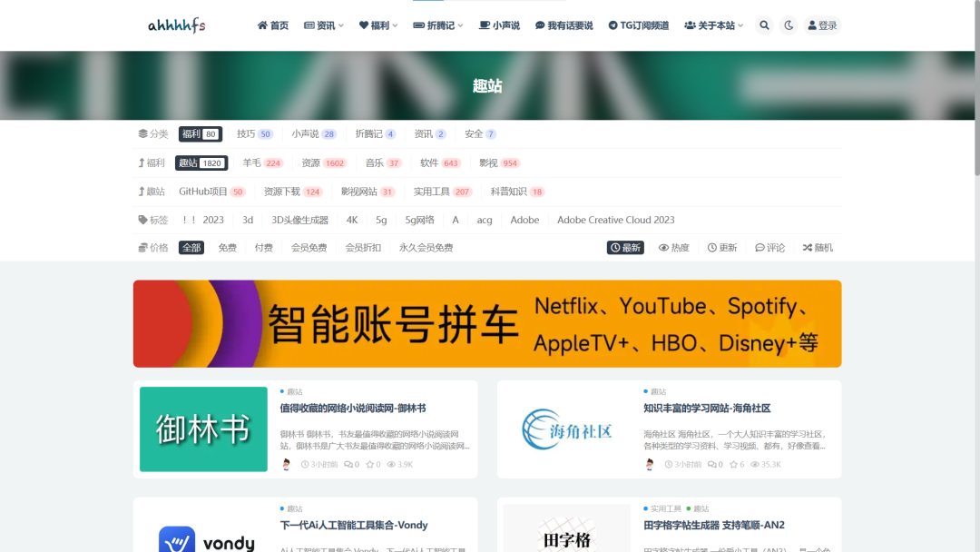980x552 pixels.
Task: Select 资源 1602 subcategory
Action: pos(324,163)
